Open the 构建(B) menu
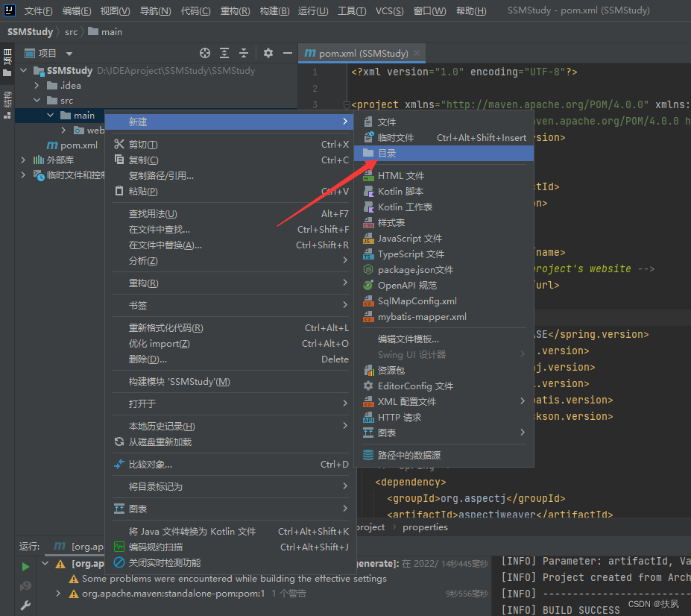Screen dimensions: 691x616 coord(274,10)
